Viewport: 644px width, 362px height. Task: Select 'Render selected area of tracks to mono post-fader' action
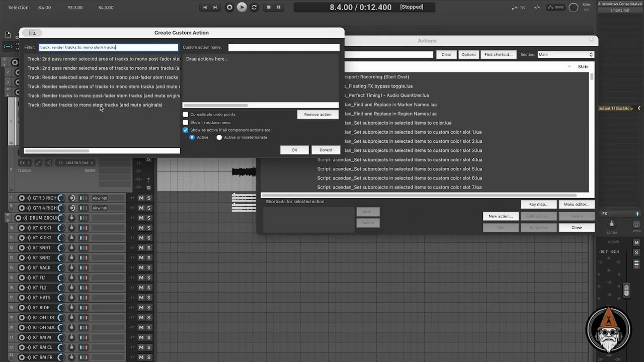[103, 77]
